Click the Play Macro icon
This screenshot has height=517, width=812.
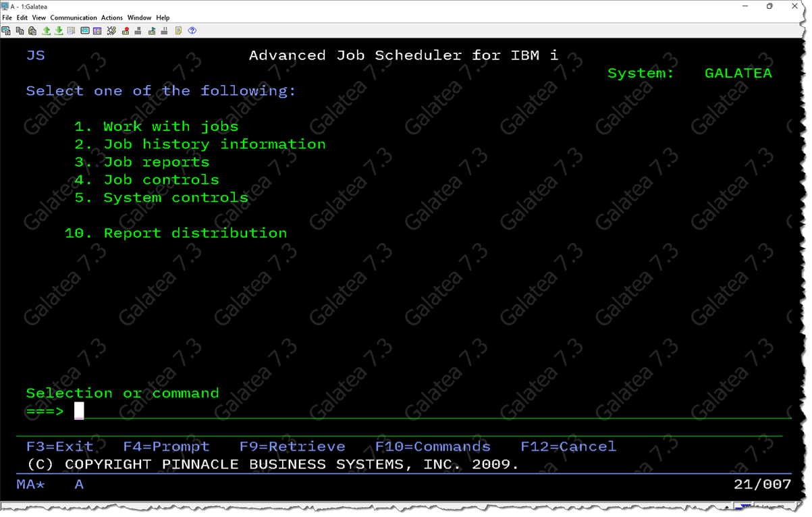[152, 30]
